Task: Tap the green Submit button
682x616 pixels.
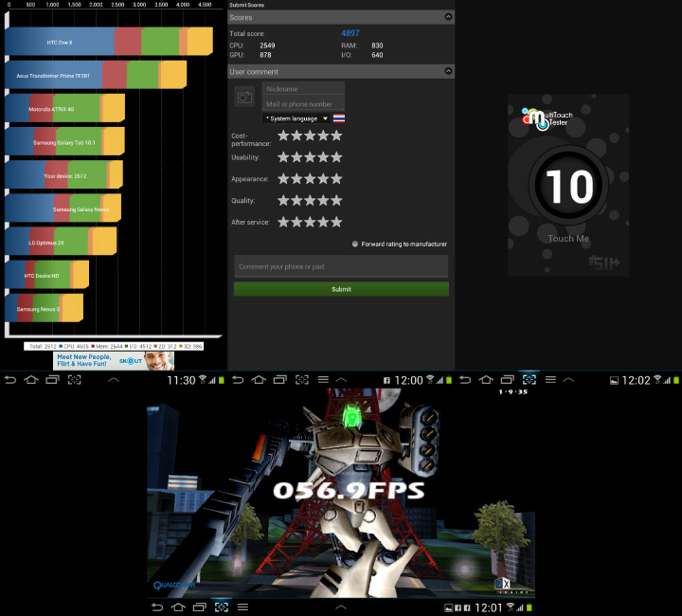Action: tap(341, 289)
